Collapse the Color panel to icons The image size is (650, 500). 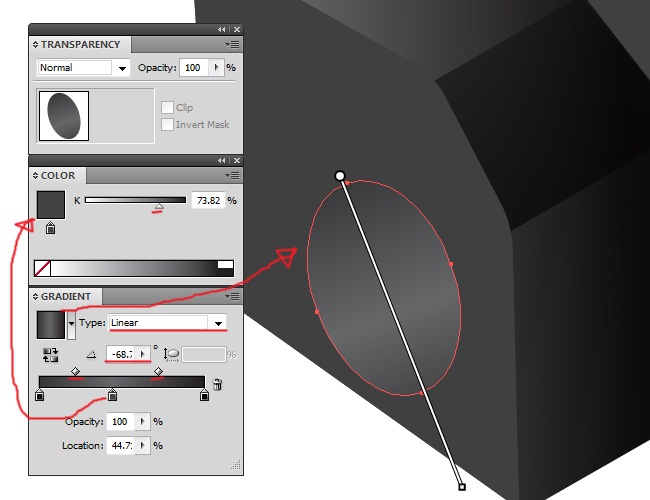click(x=222, y=160)
